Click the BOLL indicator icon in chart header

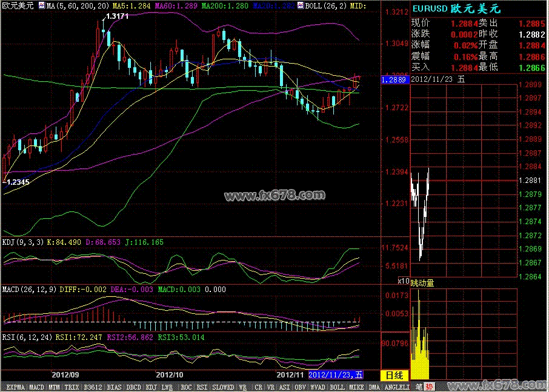[301, 5]
